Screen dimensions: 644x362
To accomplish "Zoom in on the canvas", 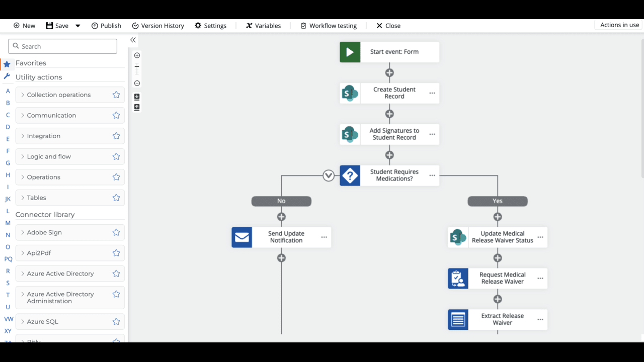I will pos(137,55).
